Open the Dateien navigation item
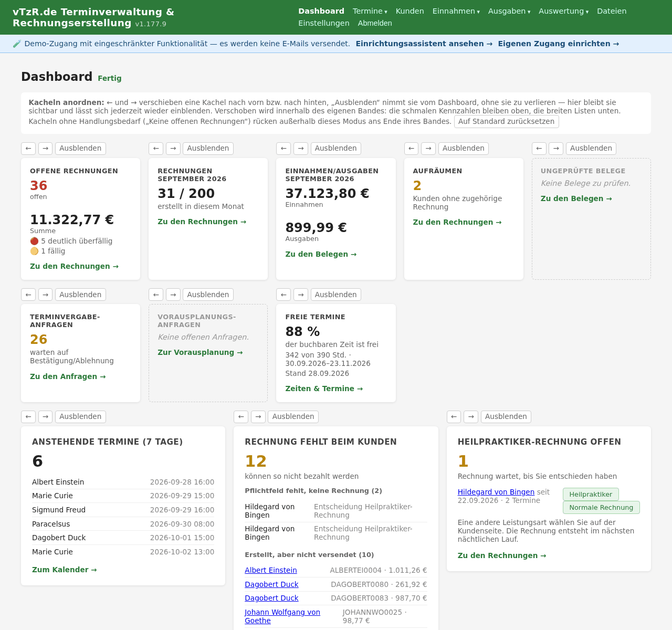The height and width of the screenshot is (630, 672). coord(612,11)
